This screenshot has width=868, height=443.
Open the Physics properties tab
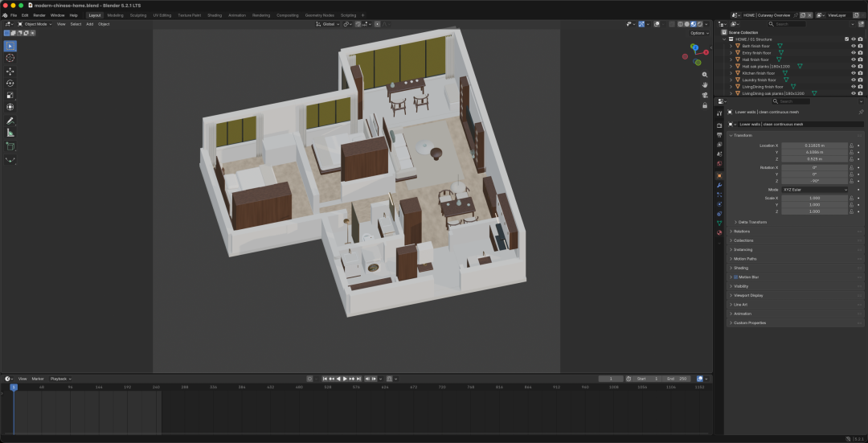coord(719,203)
